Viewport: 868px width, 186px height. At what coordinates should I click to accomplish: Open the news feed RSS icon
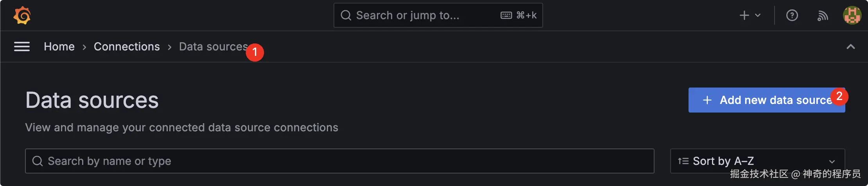pyautogui.click(x=823, y=16)
